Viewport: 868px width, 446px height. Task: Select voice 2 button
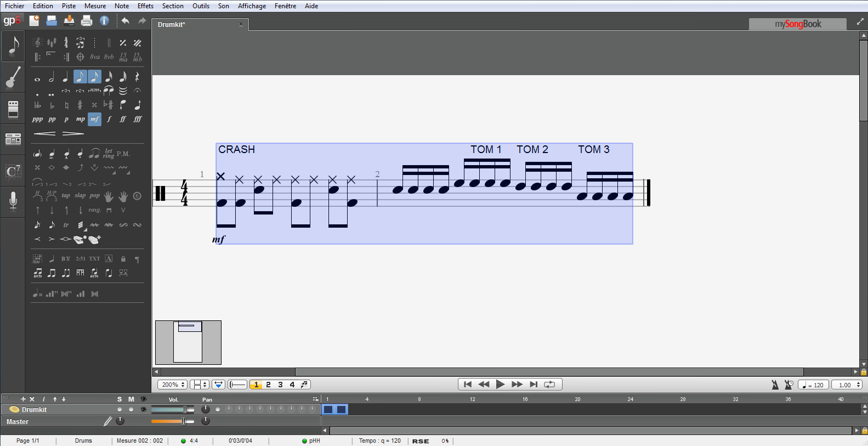tap(268, 385)
